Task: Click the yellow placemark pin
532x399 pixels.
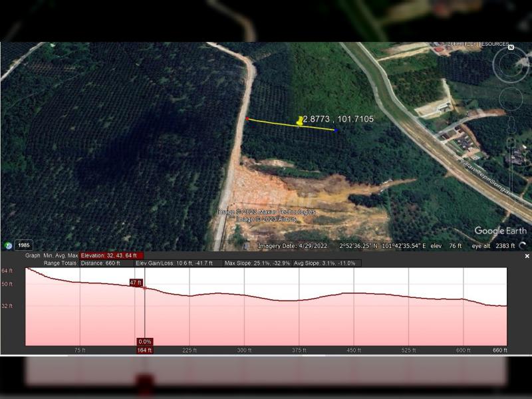Action: (x=300, y=121)
